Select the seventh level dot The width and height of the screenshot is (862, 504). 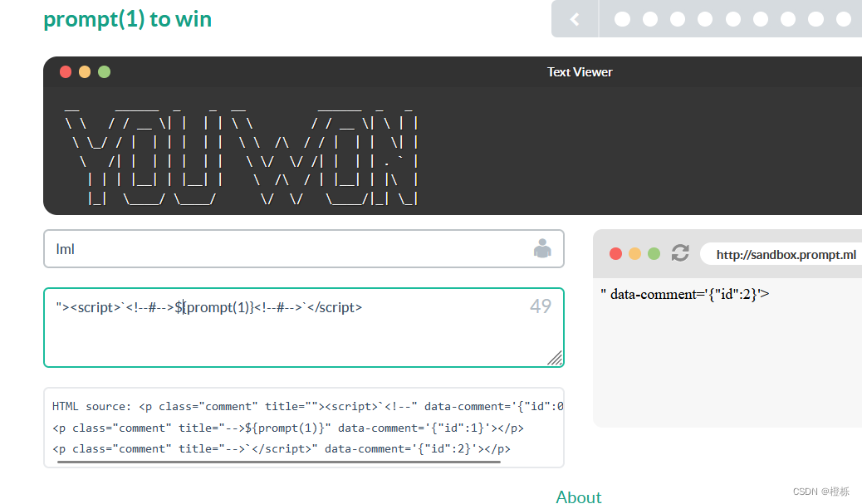pos(788,19)
